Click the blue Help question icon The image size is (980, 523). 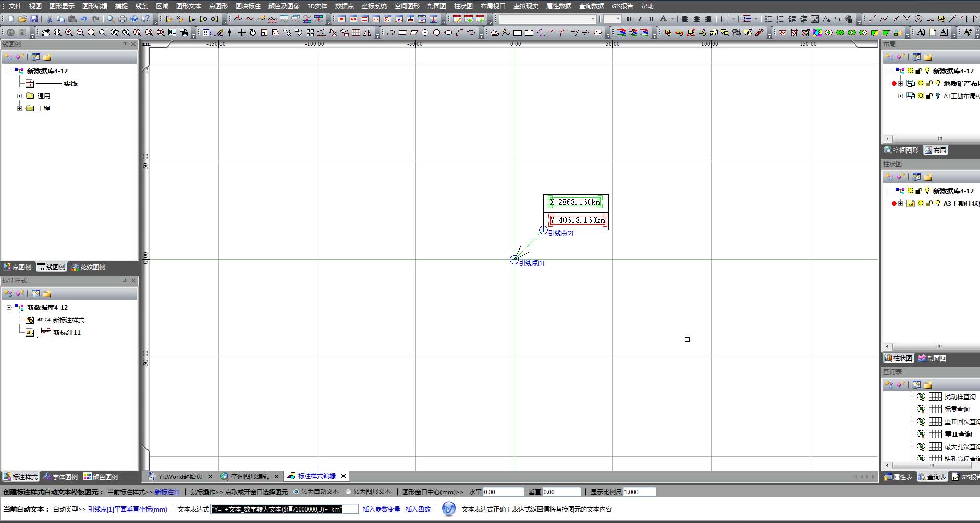point(134,19)
